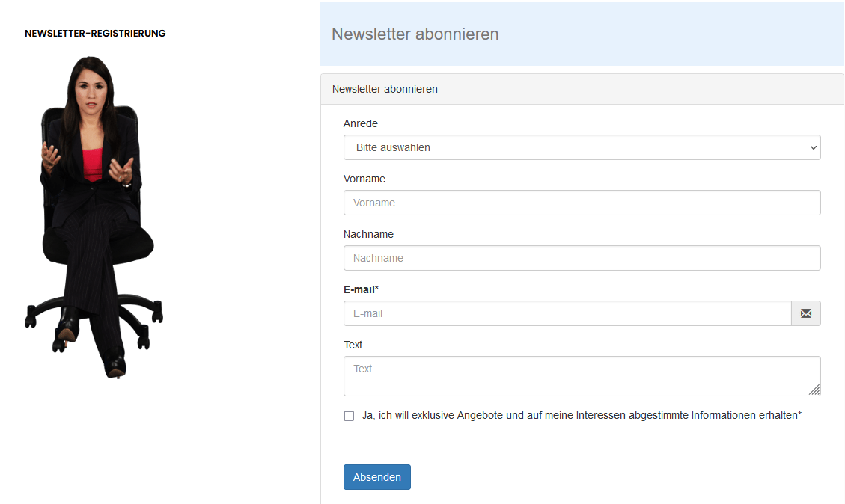Image resolution: width=845 pixels, height=504 pixels.
Task: Click the E-mail text input
Action: point(567,313)
